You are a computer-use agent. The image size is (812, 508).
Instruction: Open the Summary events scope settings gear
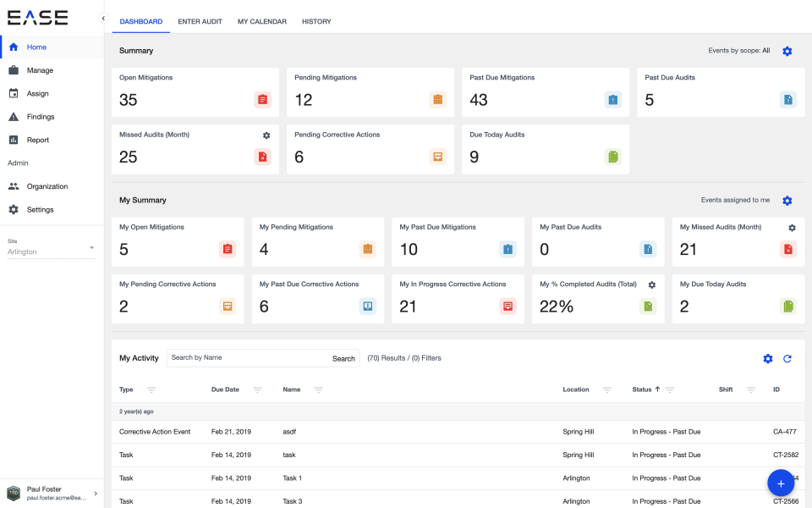click(787, 51)
